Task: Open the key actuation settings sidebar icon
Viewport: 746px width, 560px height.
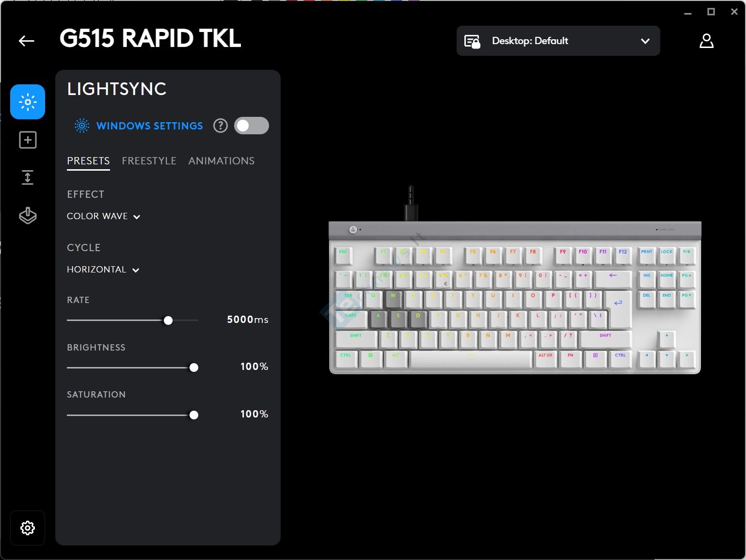Action: (x=28, y=177)
